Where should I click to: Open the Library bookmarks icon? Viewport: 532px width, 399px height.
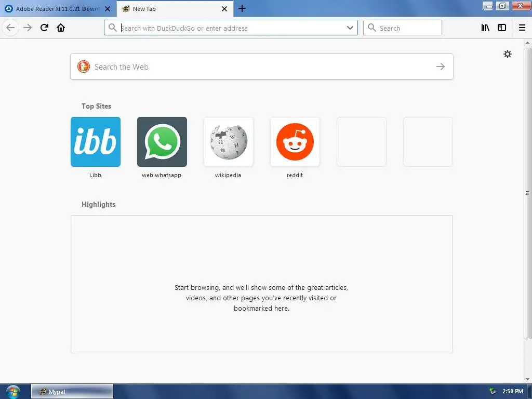coord(485,28)
